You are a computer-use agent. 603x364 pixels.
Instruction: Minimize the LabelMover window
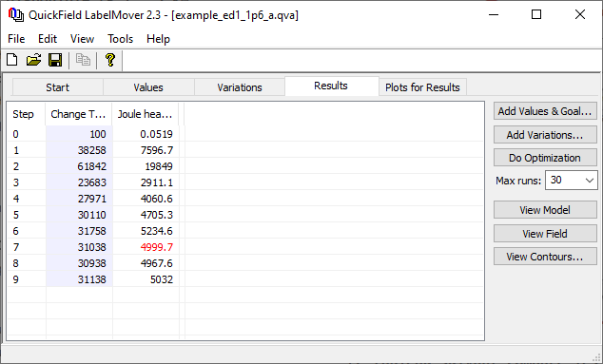494,14
